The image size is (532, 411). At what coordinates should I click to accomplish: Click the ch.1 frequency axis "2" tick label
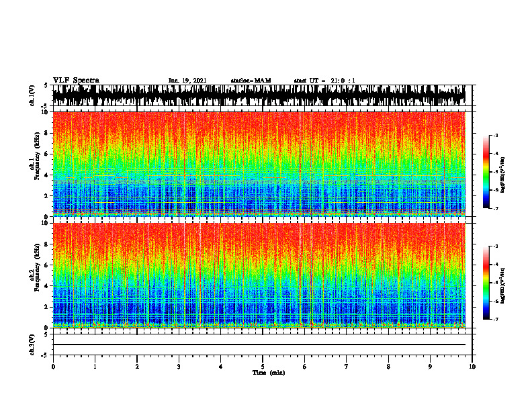46,196
